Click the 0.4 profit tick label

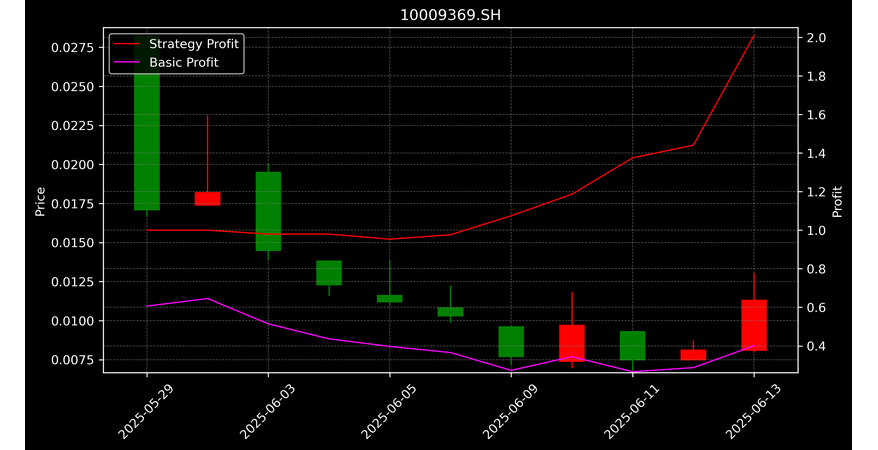[816, 346]
